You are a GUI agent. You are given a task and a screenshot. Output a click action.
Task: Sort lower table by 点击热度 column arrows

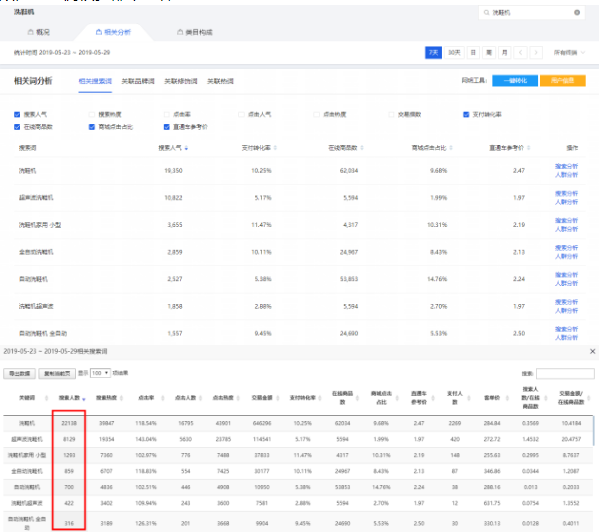pyautogui.click(x=238, y=398)
